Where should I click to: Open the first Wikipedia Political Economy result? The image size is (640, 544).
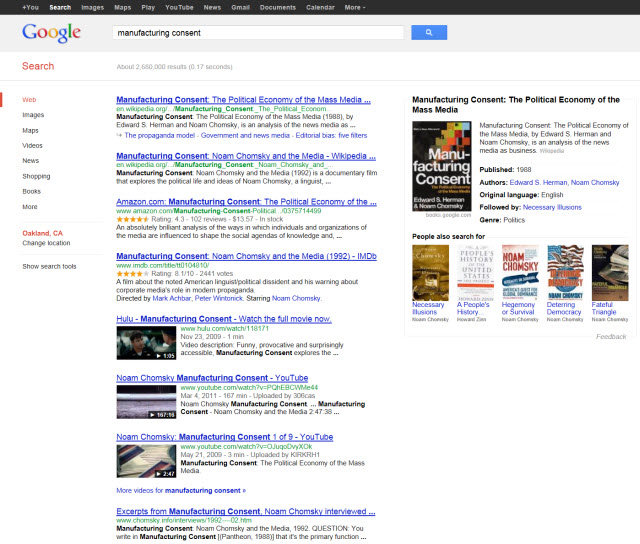tap(243, 100)
